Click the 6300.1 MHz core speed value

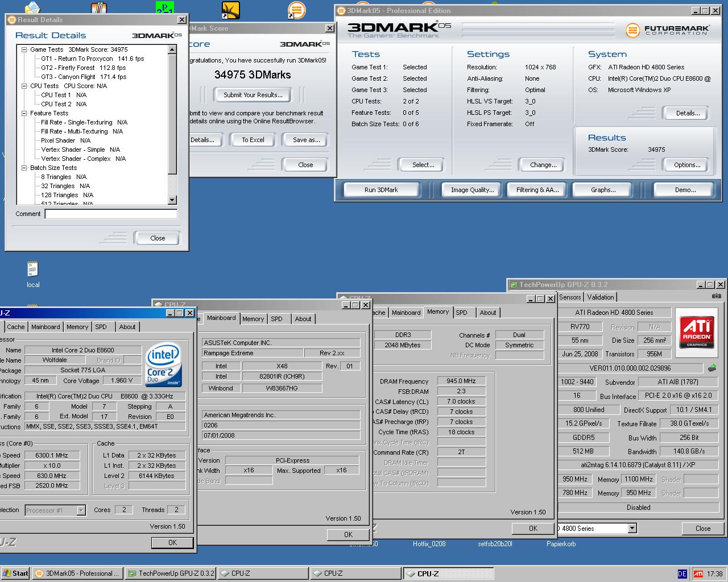[51, 455]
